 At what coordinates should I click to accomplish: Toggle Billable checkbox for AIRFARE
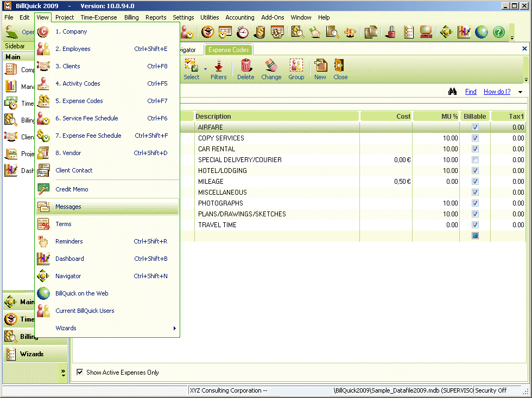point(475,127)
